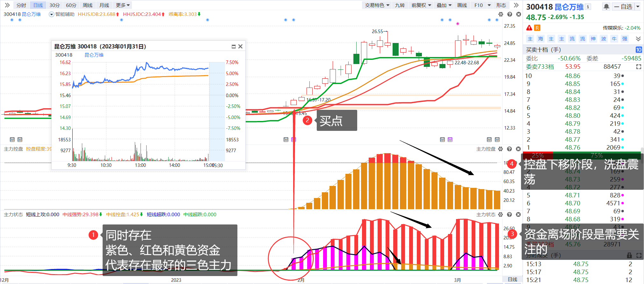
Task: Open the stock info 'i' icon beside 昆仑万维
Action: click(588, 6)
